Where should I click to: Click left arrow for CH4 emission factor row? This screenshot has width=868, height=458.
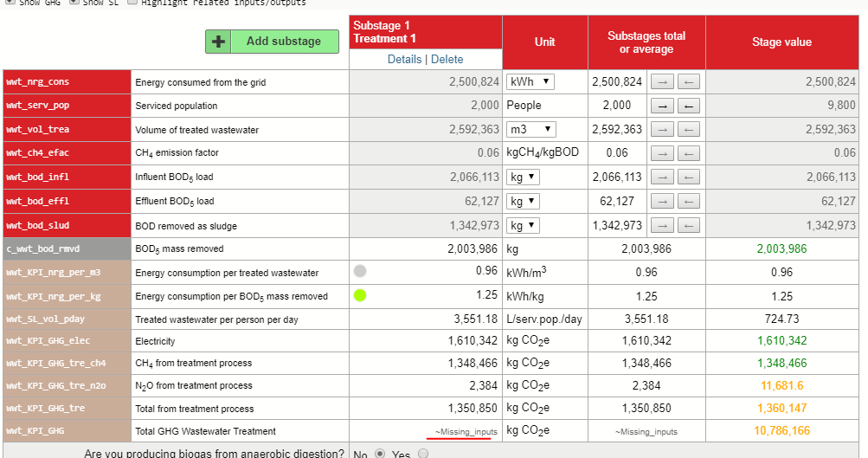tap(688, 153)
